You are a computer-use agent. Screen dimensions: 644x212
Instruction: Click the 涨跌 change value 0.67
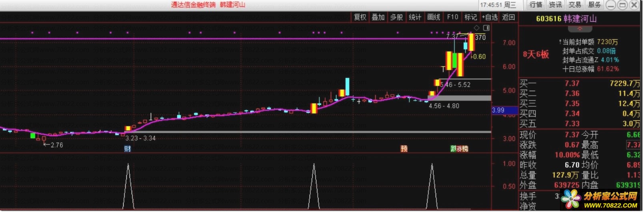(x=572, y=145)
